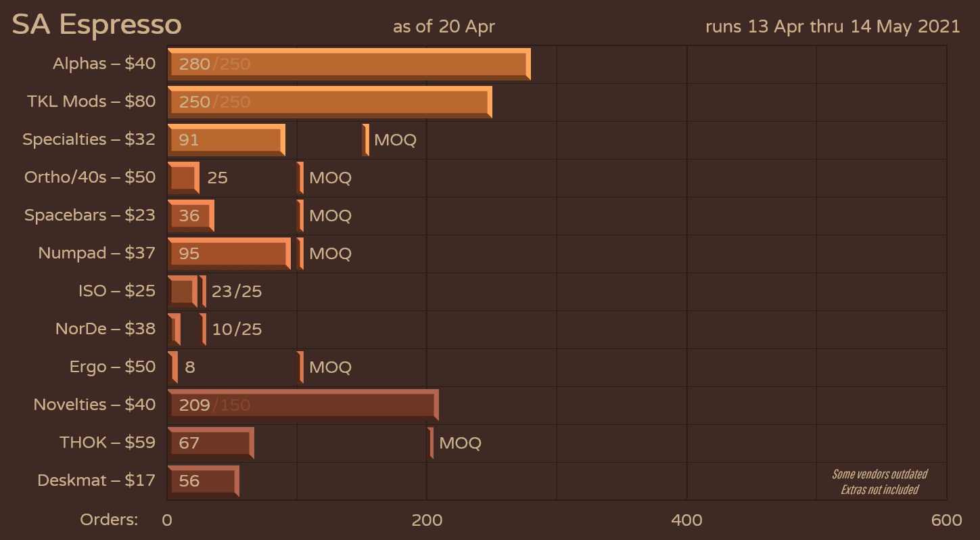Select the ISO bar next to 23/25
The image size is (980, 540).
[x=182, y=292]
